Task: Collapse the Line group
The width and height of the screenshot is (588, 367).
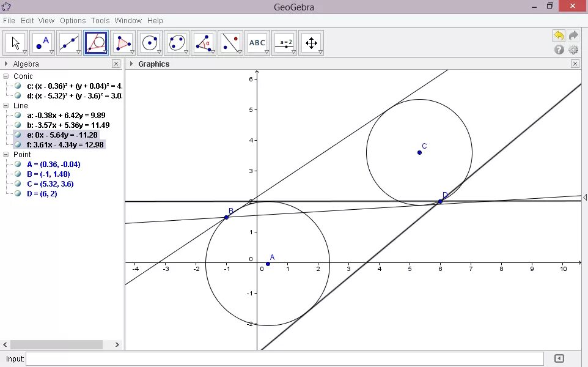Action: click(x=6, y=105)
